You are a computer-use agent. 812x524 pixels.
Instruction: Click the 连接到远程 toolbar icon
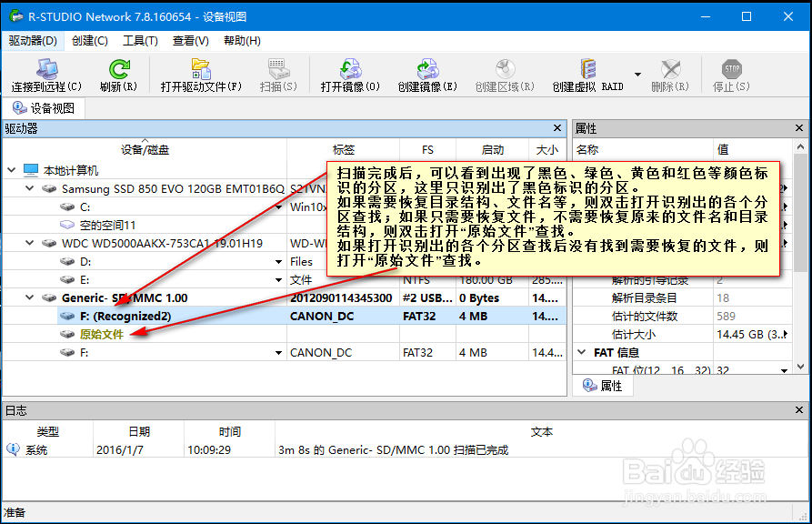point(46,69)
